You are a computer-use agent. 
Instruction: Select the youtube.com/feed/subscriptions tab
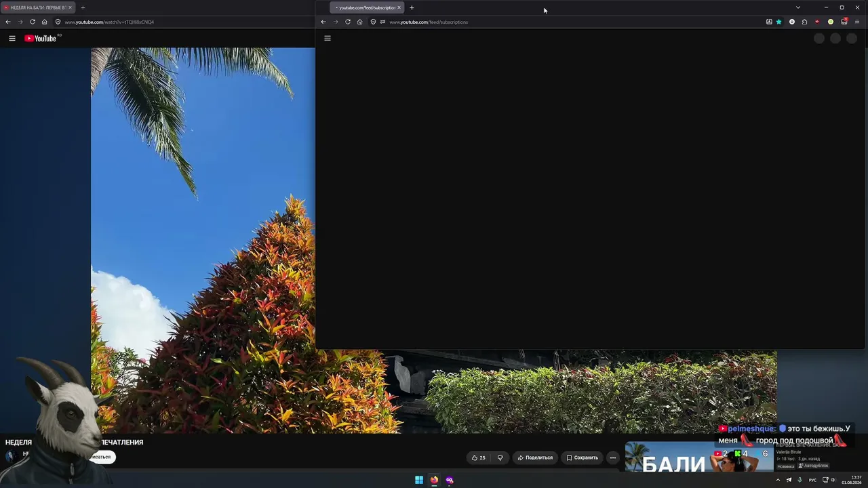[x=366, y=7]
